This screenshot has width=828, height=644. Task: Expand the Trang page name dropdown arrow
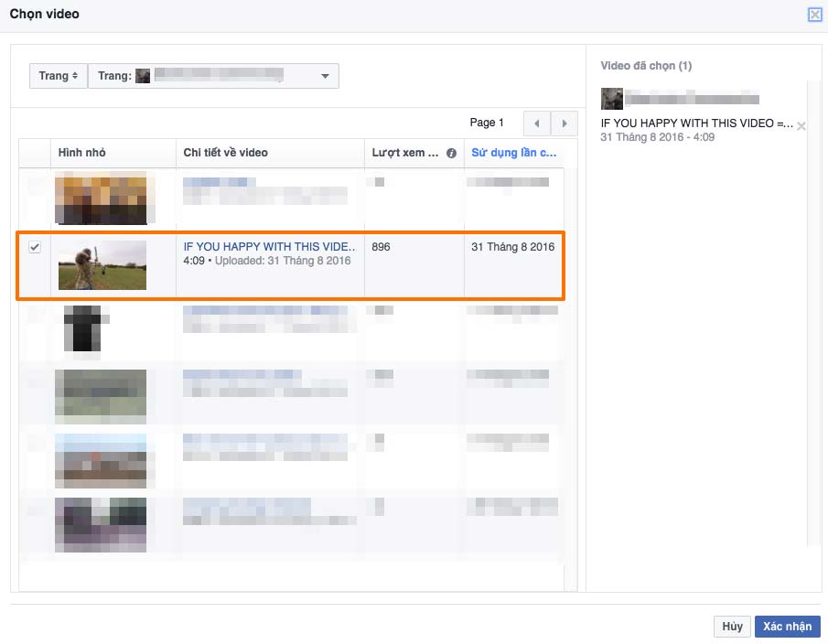325,76
